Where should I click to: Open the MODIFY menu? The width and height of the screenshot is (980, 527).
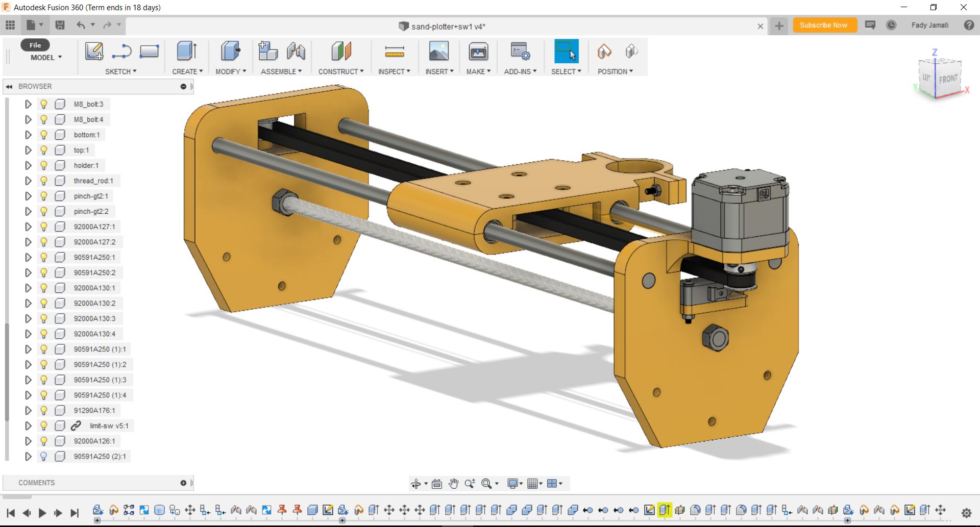(230, 71)
